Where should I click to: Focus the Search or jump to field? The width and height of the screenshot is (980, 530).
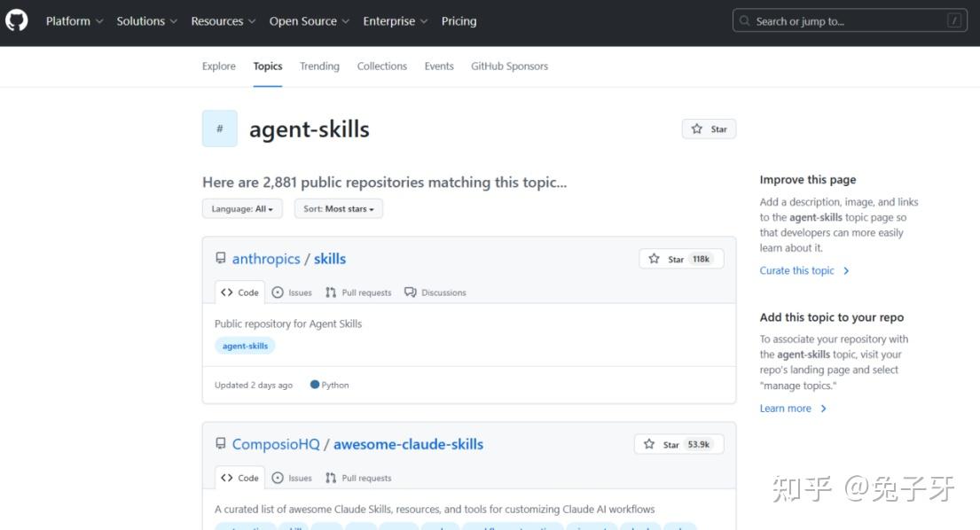[x=850, y=20]
